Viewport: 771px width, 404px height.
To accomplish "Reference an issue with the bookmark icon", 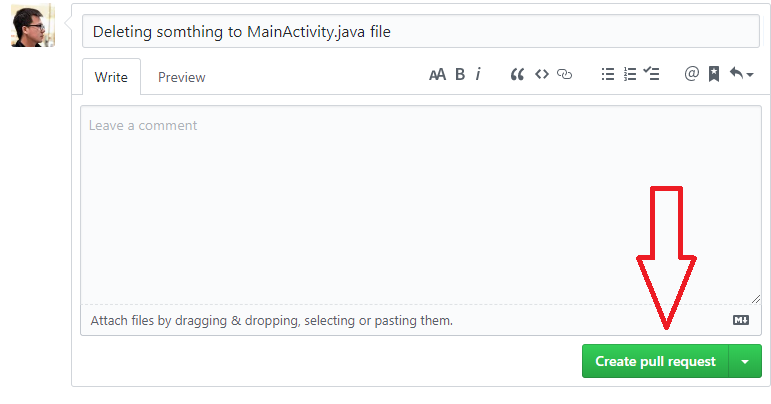I will [x=714, y=74].
